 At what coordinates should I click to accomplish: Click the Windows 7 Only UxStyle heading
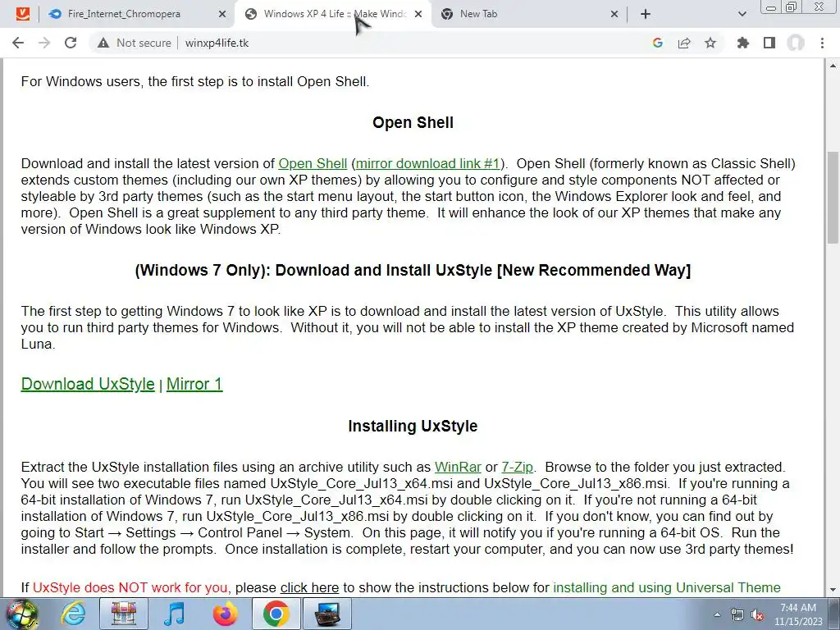tap(413, 270)
